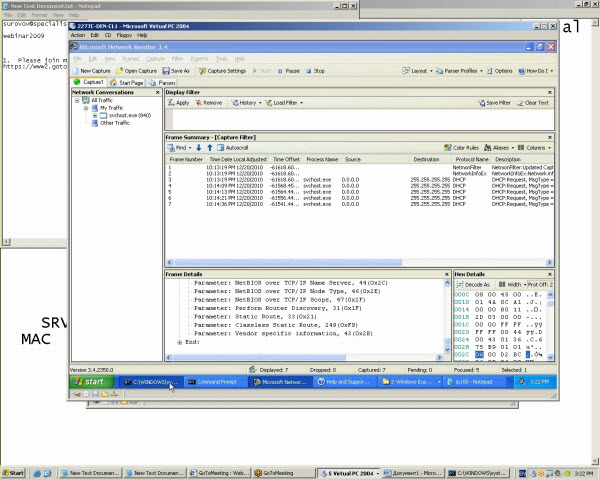Apply the display filter
Viewport: 600px width, 480px height.
click(179, 103)
